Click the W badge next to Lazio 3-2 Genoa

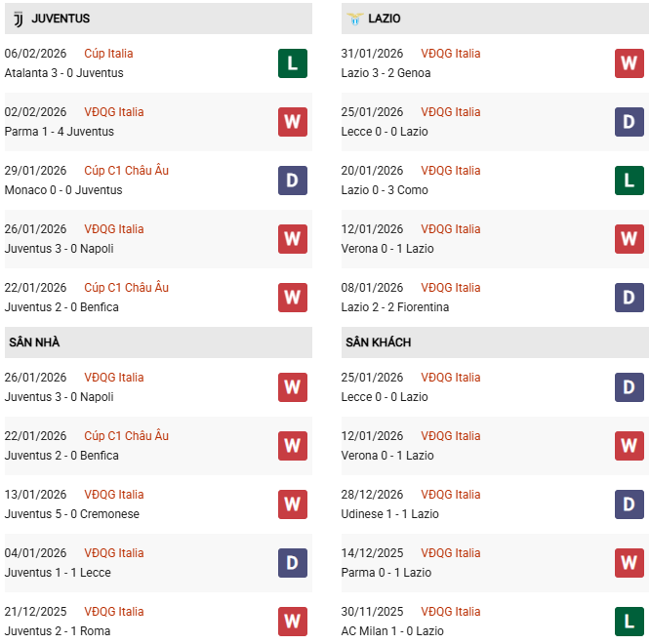click(630, 63)
